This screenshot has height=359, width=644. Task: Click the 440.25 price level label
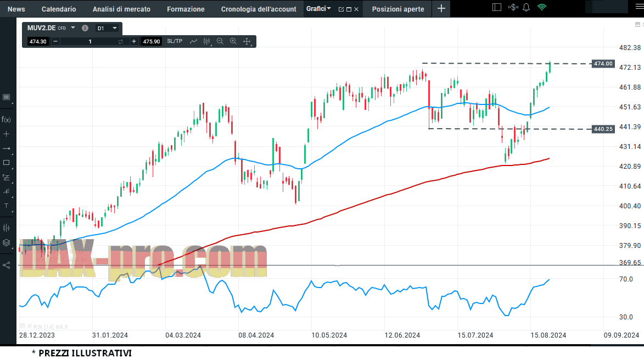tap(603, 129)
